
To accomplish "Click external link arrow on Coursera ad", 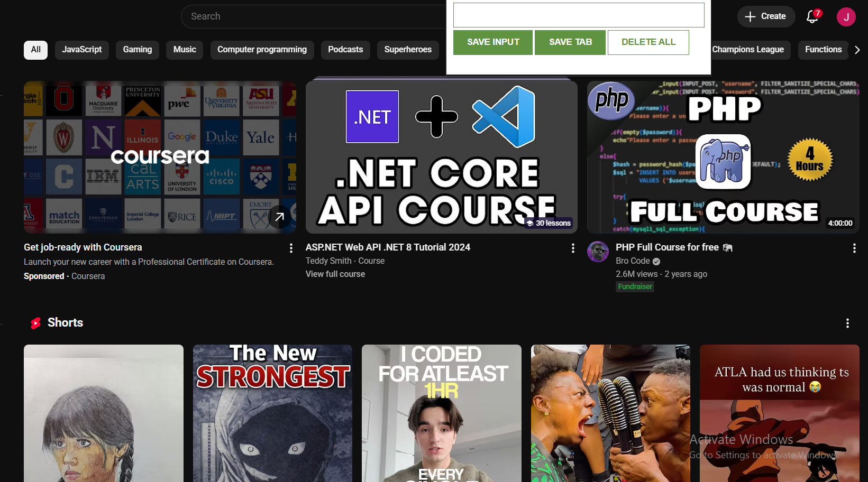I will click(279, 217).
